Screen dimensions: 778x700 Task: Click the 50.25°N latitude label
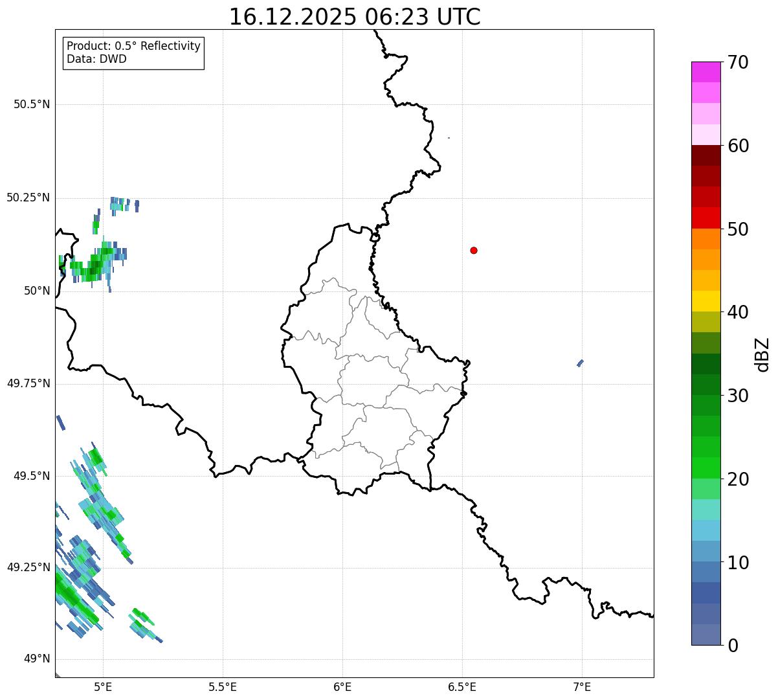pos(28,198)
